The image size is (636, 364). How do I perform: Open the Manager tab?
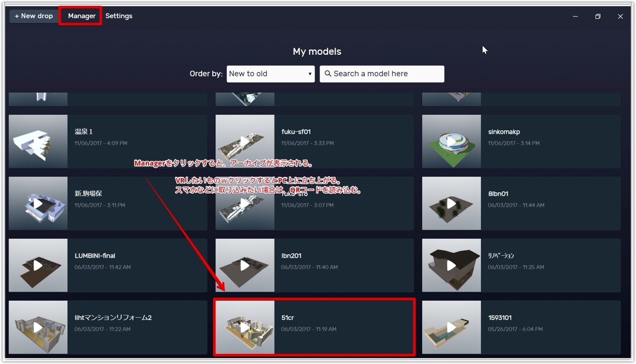(x=81, y=16)
